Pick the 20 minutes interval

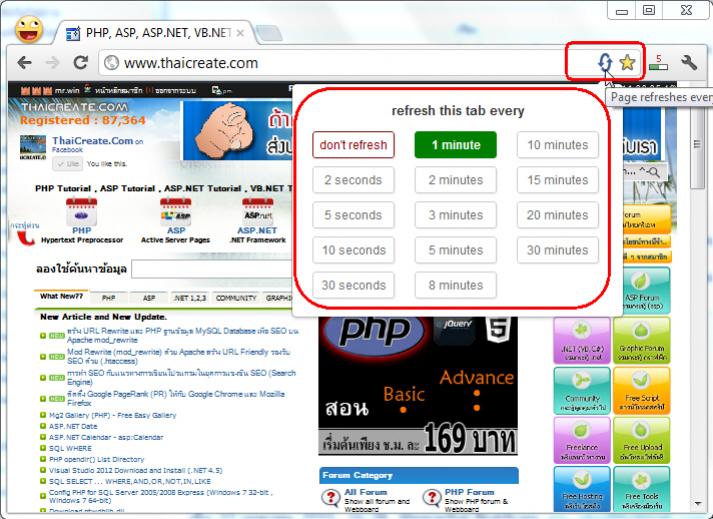(557, 215)
